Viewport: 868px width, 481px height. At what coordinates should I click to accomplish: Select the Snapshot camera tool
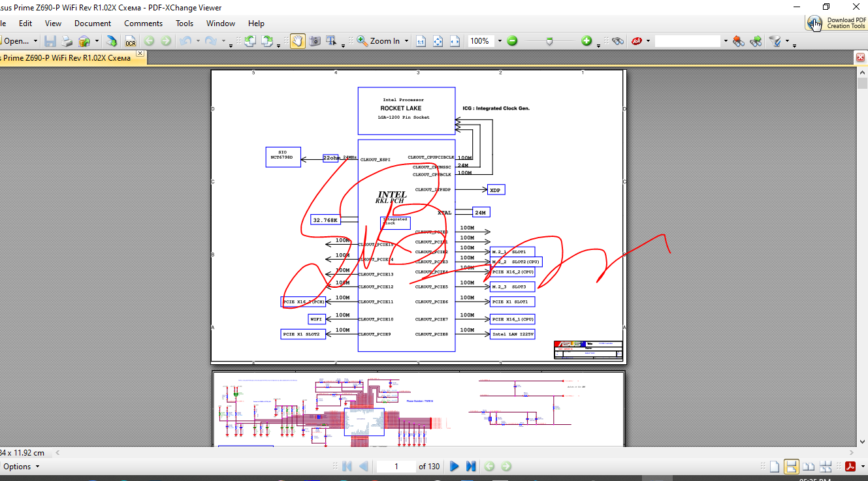pos(315,41)
